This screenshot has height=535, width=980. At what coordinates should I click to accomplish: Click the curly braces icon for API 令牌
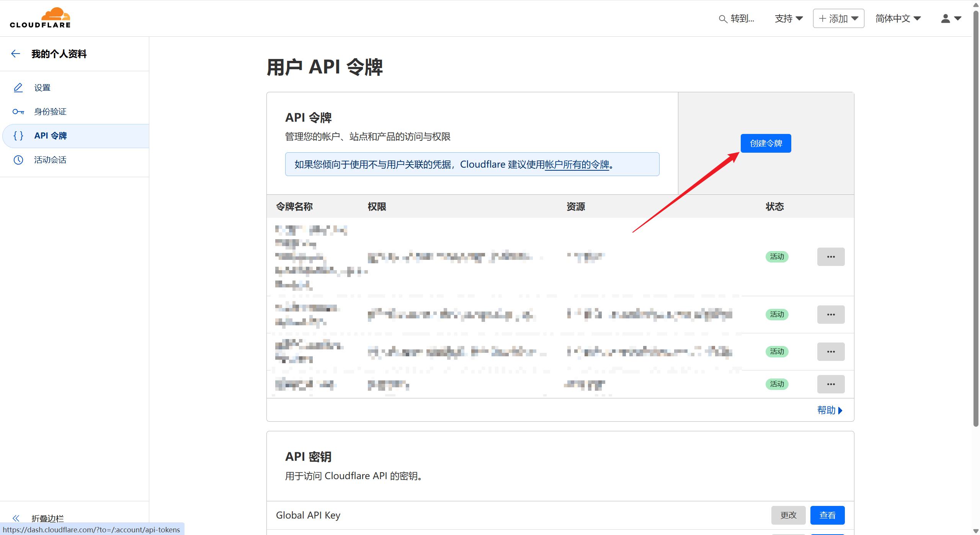18,136
